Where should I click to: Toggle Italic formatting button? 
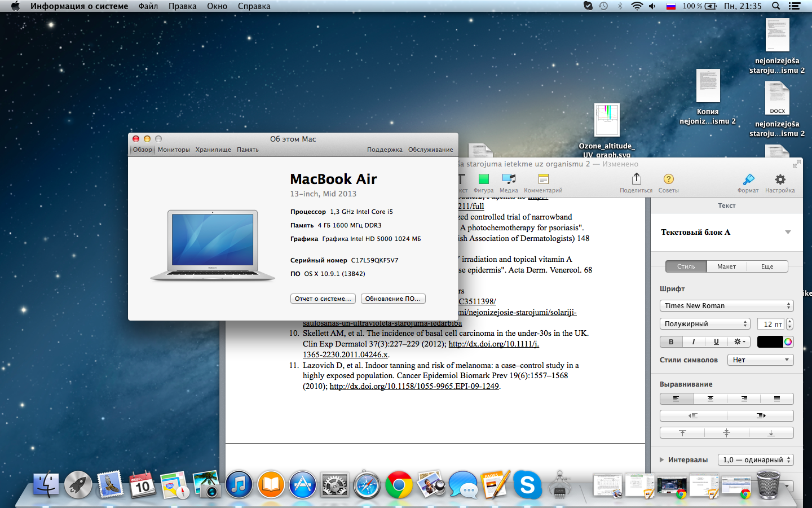(694, 341)
